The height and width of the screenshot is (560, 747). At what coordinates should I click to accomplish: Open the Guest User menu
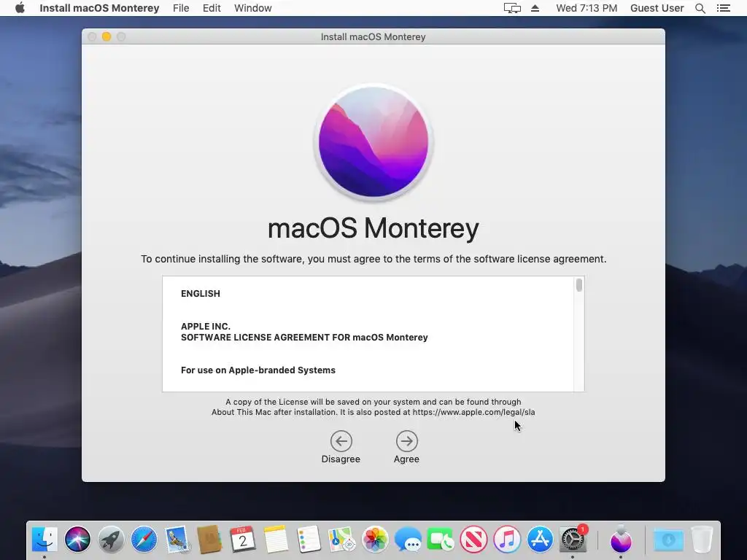pyautogui.click(x=657, y=8)
